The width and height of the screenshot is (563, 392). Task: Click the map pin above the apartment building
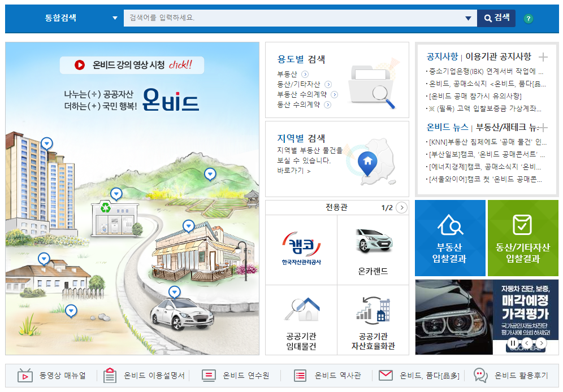[x=47, y=143]
